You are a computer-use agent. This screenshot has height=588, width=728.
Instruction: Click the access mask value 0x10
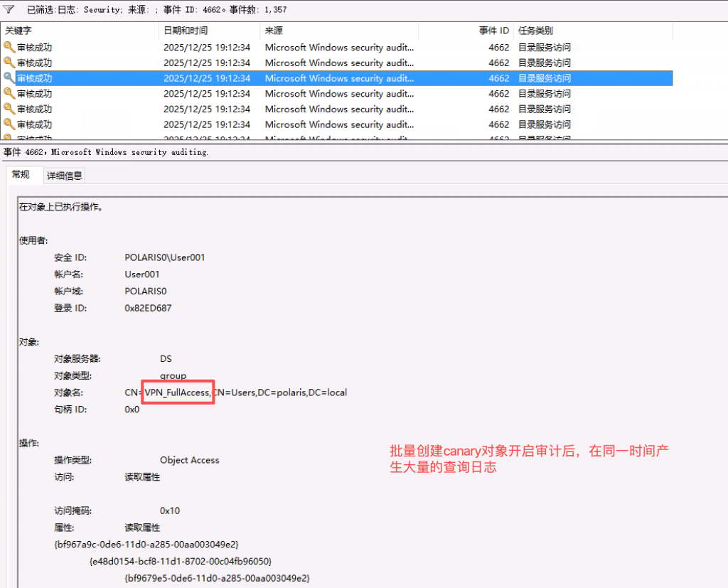pos(170,511)
